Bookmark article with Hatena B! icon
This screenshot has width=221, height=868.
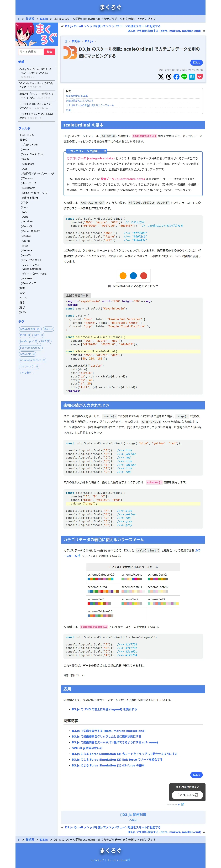(x=192, y=76)
